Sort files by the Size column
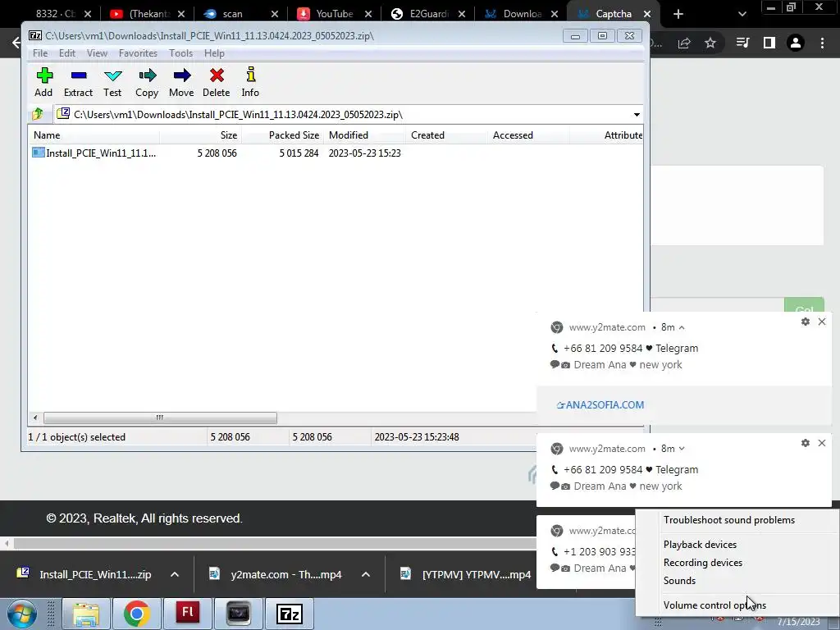Image resolution: width=840 pixels, height=630 pixels. [x=200, y=135]
